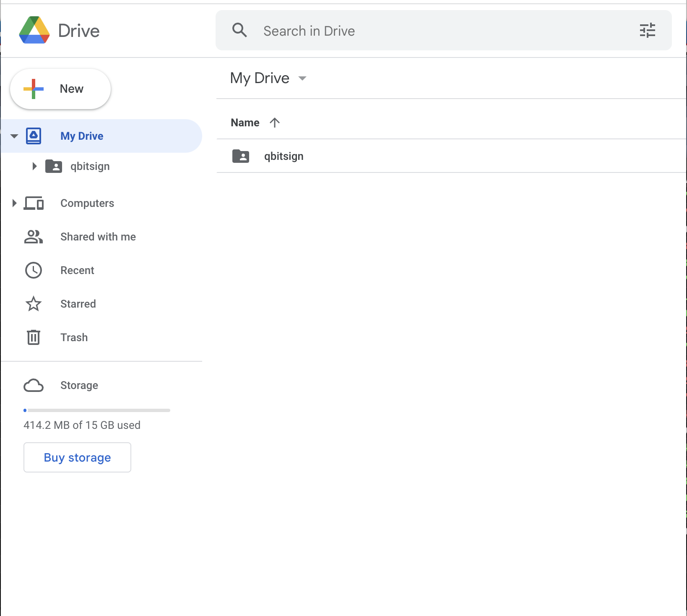Expand the Computers section

14,203
